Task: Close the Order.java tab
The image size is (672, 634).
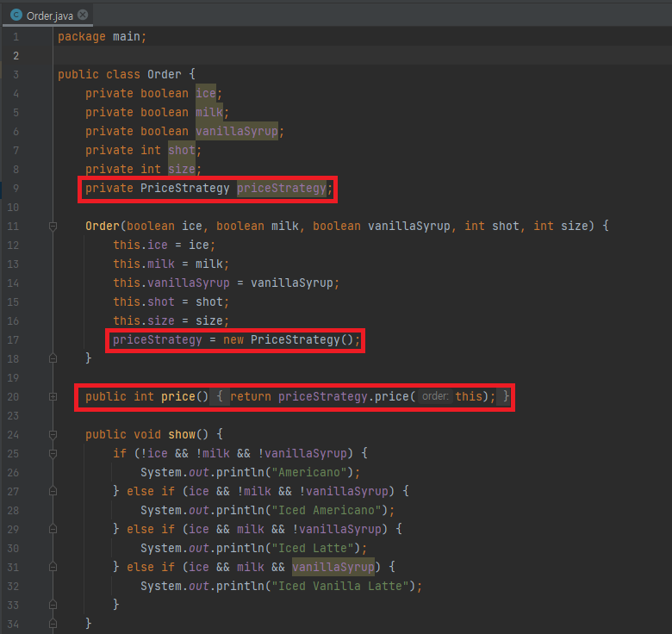Action: [x=84, y=15]
